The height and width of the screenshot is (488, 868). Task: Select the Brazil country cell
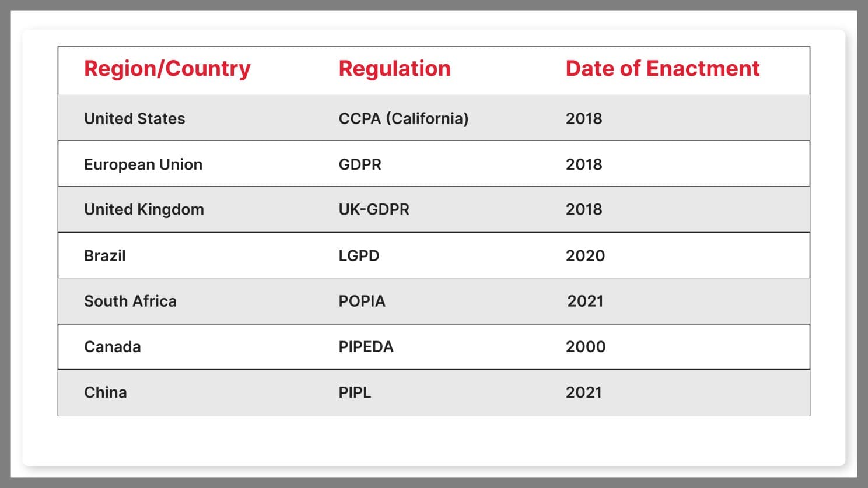pyautogui.click(x=105, y=255)
